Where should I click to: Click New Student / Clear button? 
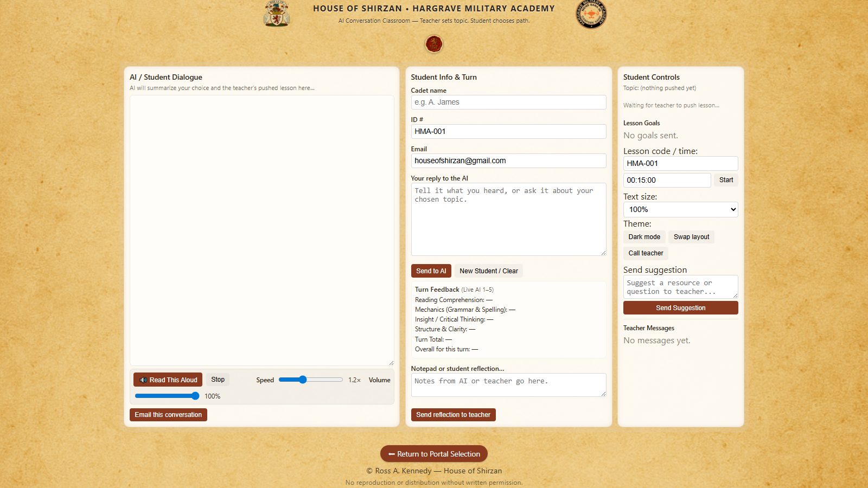coord(488,271)
